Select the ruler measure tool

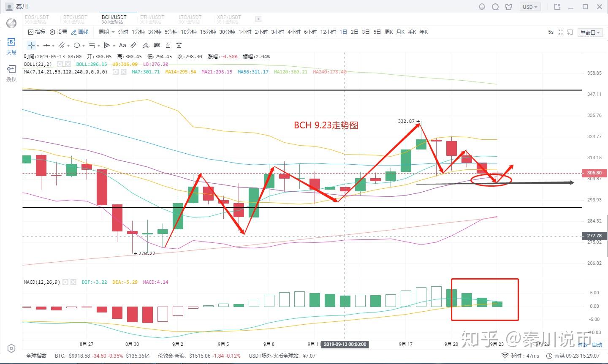point(133,45)
